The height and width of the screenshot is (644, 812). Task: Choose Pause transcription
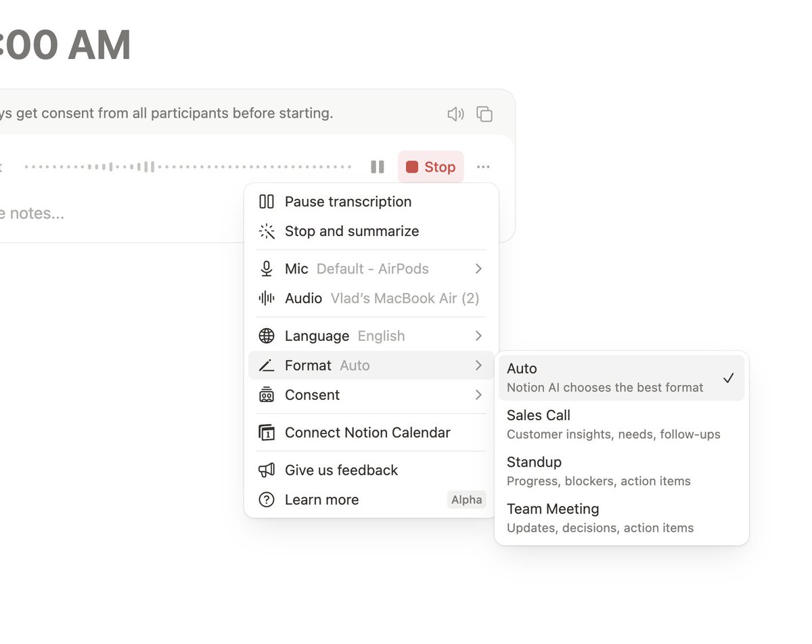(371, 202)
